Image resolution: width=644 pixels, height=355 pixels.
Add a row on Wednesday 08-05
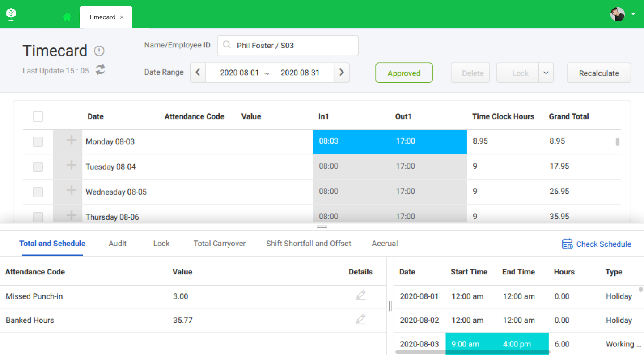coord(71,190)
